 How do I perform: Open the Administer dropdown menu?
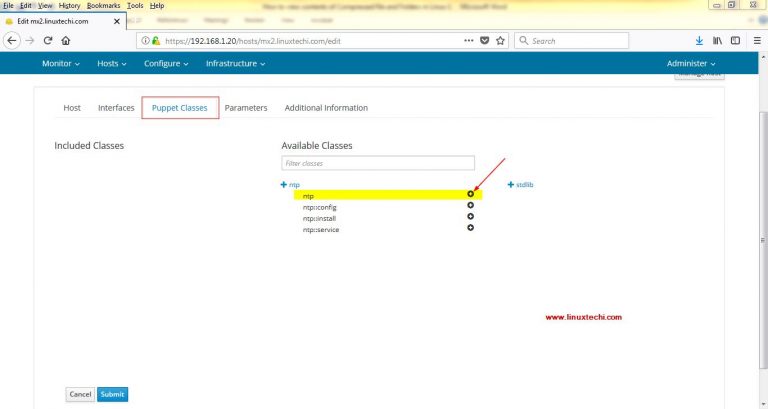click(691, 63)
